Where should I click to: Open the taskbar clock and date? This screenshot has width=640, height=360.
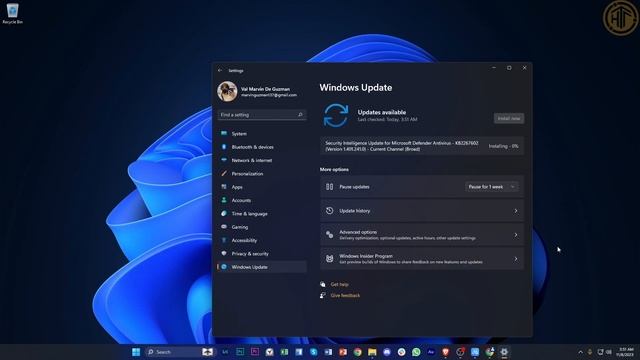tap(626, 352)
